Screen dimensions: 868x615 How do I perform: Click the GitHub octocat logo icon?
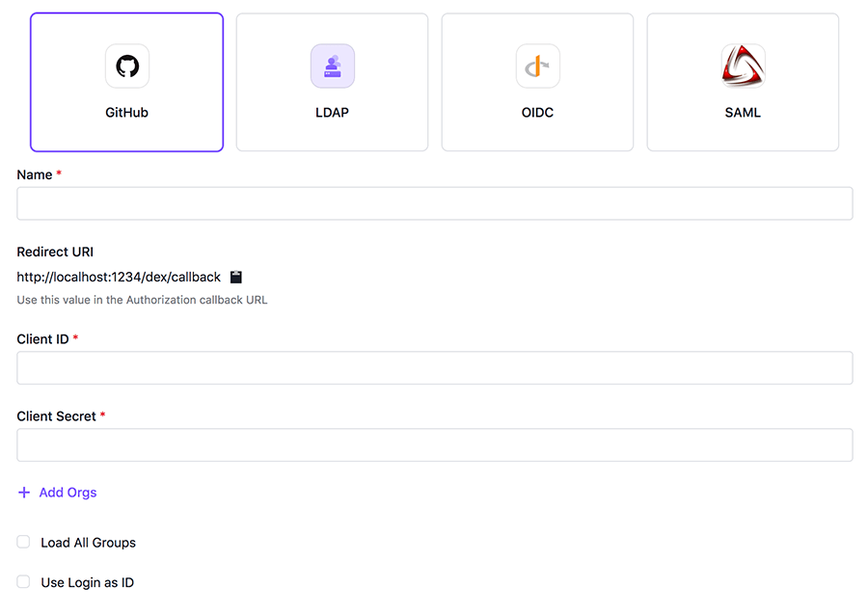[127, 67]
